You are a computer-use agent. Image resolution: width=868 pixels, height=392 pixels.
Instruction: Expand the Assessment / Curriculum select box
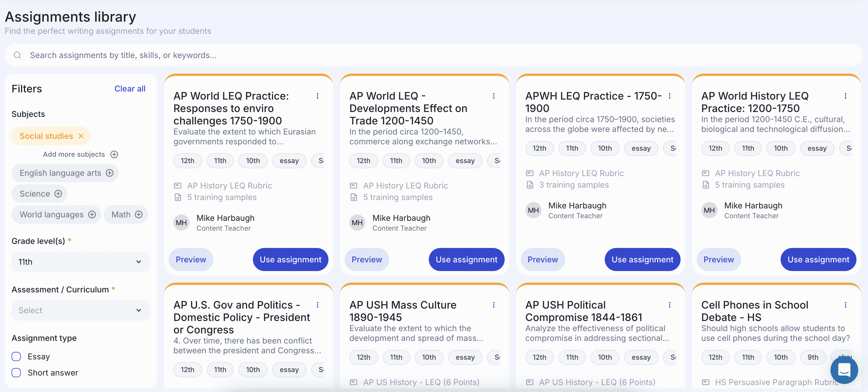(x=80, y=310)
